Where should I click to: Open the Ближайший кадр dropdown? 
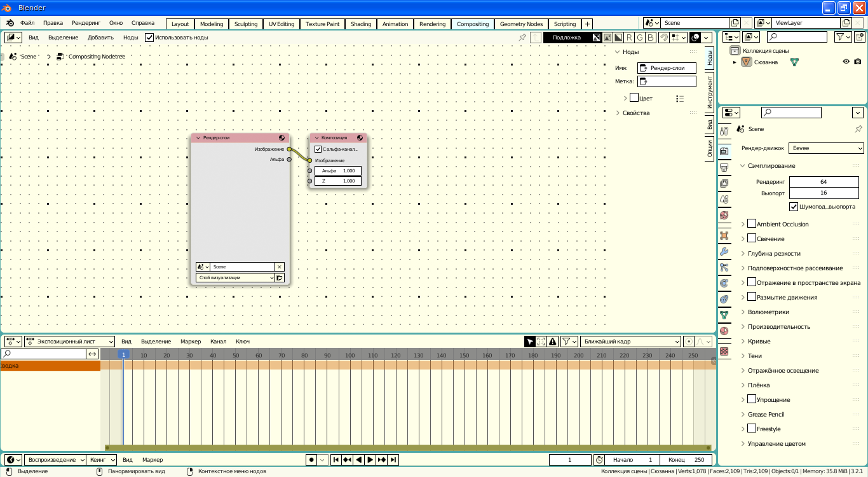click(630, 342)
